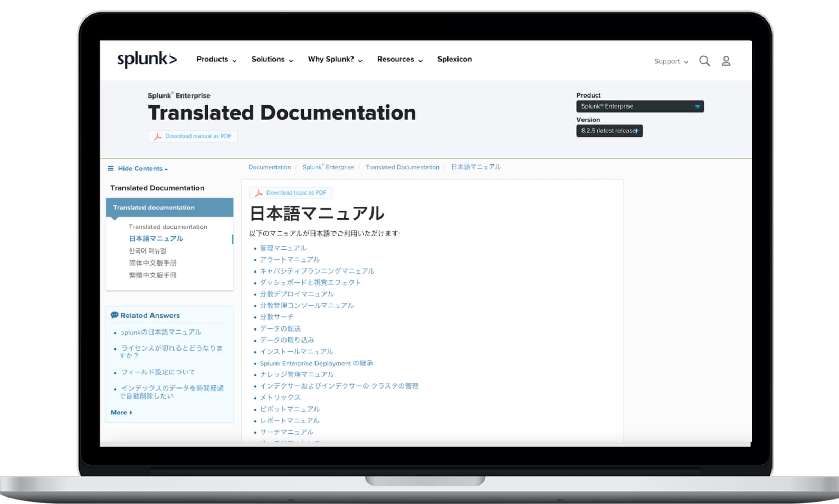Select 简体中文版手册 in the sidebar
Image resolution: width=839 pixels, height=504 pixels.
click(153, 263)
